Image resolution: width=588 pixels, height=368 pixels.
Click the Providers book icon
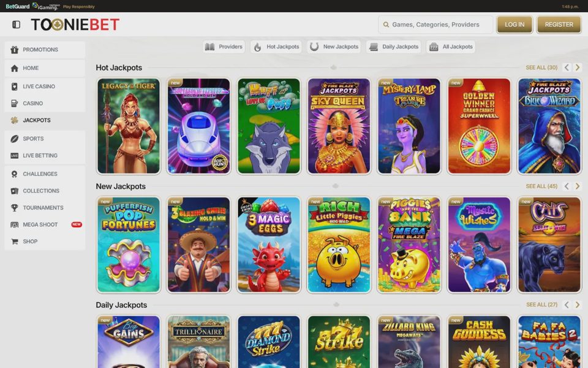tap(210, 47)
